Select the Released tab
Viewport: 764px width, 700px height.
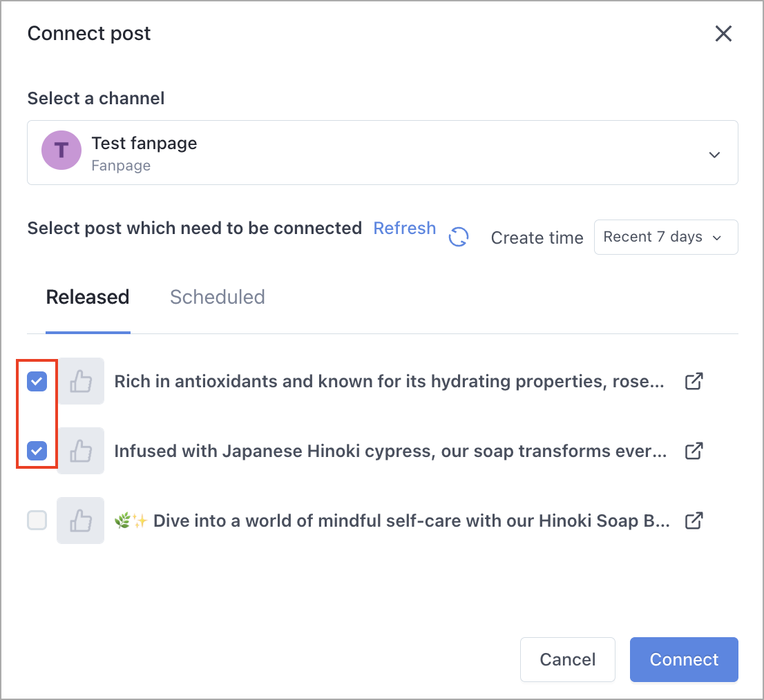[x=88, y=297]
